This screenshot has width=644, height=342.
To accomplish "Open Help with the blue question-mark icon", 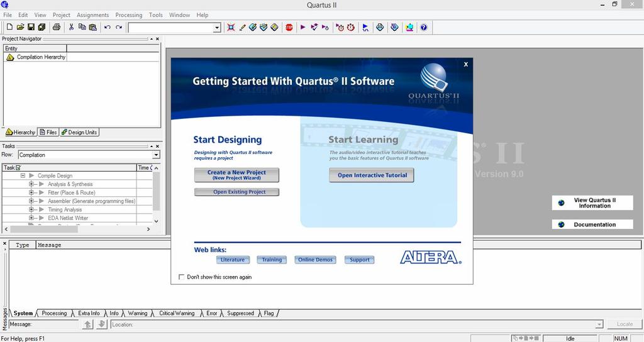I will [423, 27].
